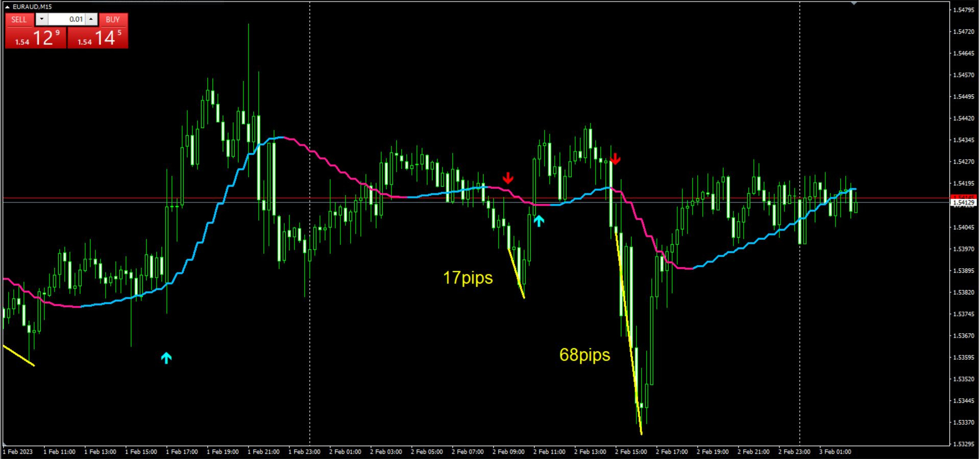Click the current price tag 1.54129 on the scale
Screen dimensions: 980x459
point(964,202)
